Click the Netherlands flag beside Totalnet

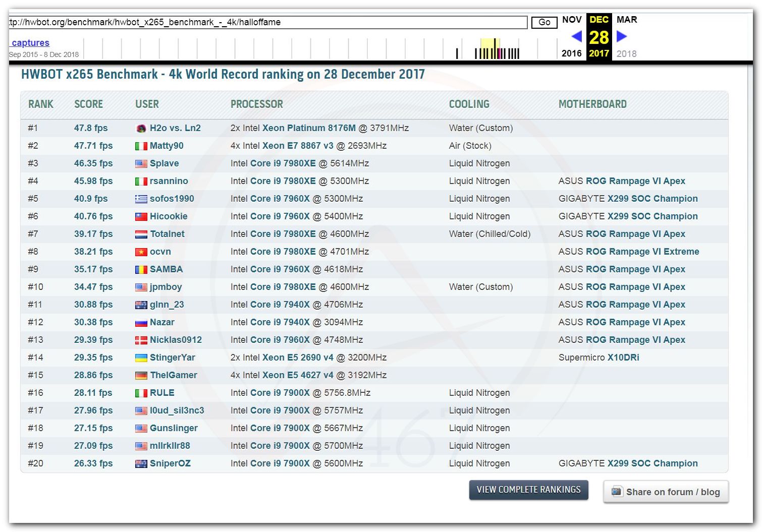141,234
